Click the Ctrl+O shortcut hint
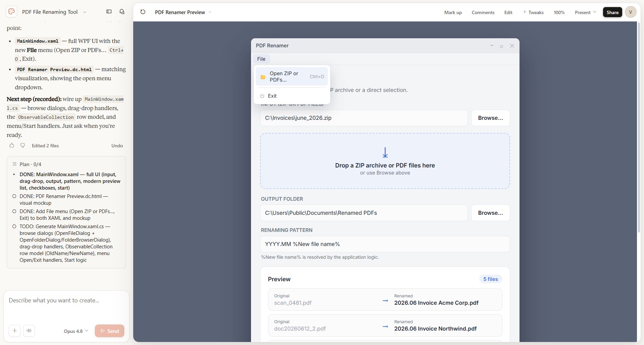This screenshot has width=644, height=345. point(317,77)
